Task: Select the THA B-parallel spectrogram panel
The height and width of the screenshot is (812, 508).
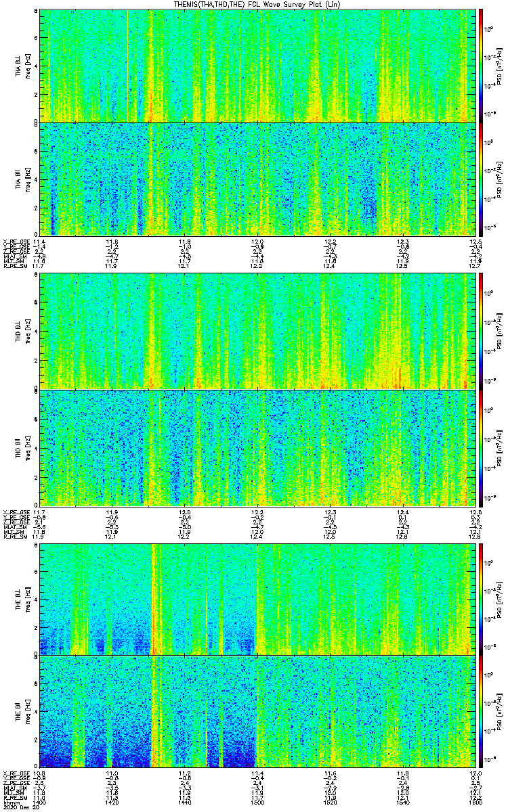Action: 257,179
